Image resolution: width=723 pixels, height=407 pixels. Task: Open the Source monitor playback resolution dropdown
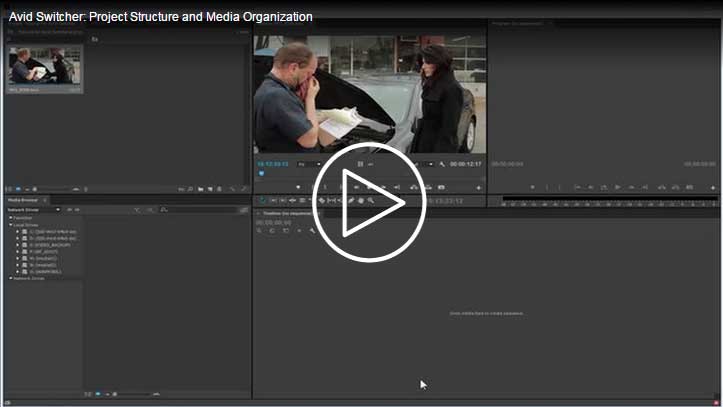click(424, 164)
